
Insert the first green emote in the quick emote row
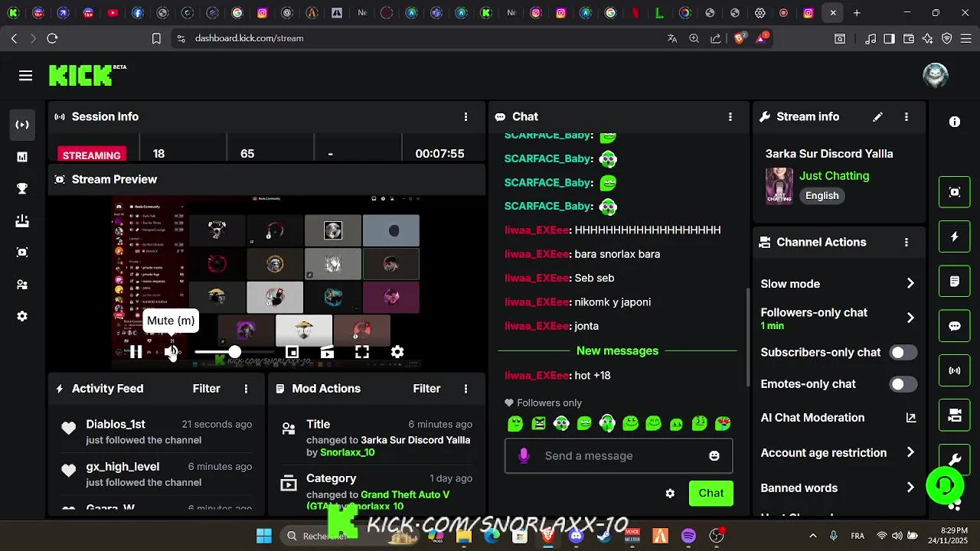(515, 423)
